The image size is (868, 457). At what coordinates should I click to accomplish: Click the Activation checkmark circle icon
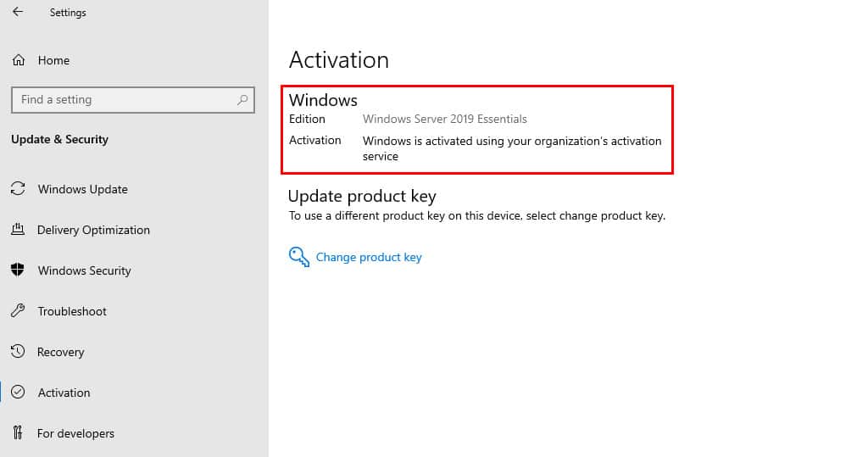pyautogui.click(x=18, y=393)
